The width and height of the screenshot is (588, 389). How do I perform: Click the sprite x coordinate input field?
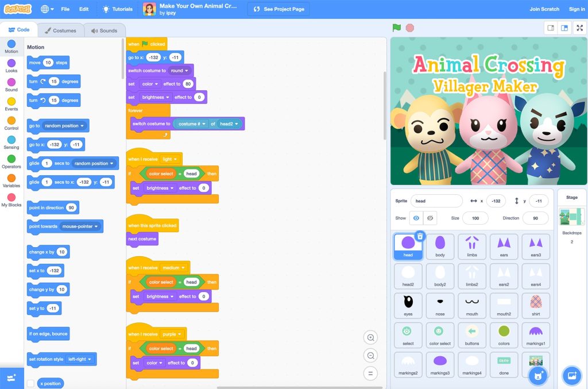(496, 201)
